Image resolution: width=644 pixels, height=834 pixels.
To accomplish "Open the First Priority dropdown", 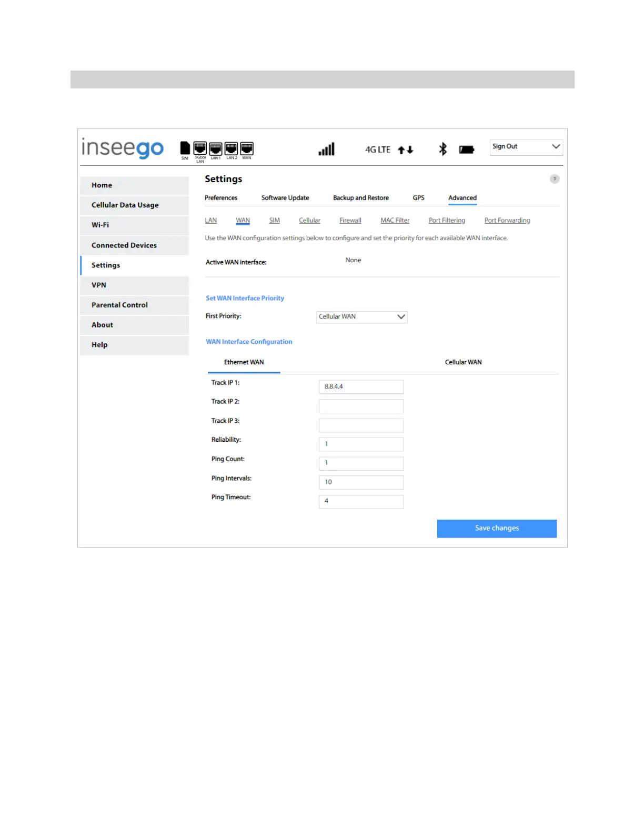I will coord(361,317).
